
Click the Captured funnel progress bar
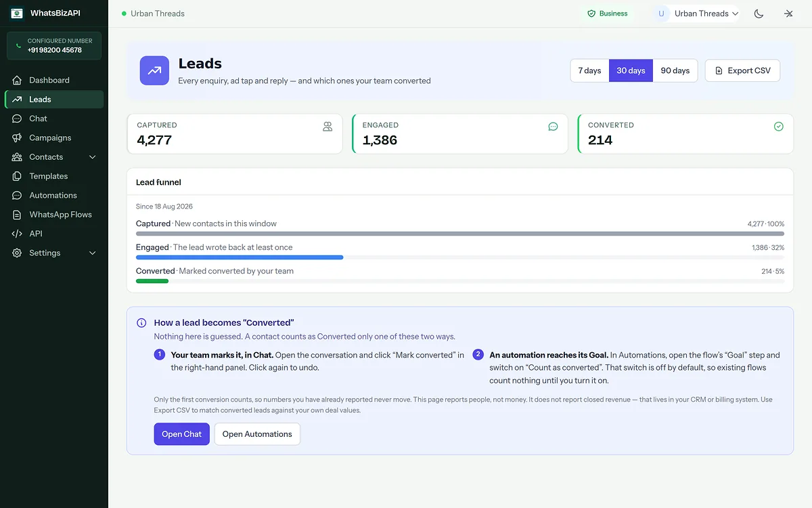[460, 234]
